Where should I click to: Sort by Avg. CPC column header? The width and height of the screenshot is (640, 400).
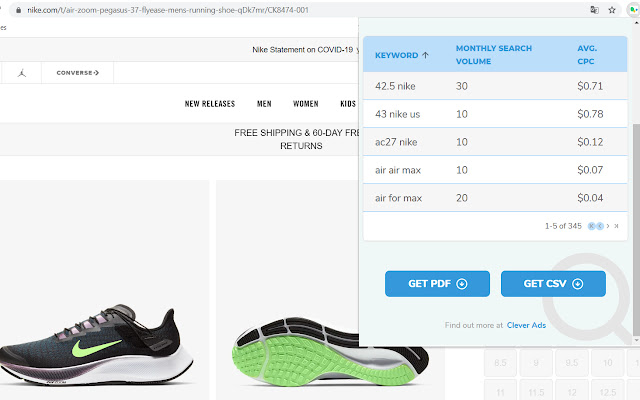(587, 55)
